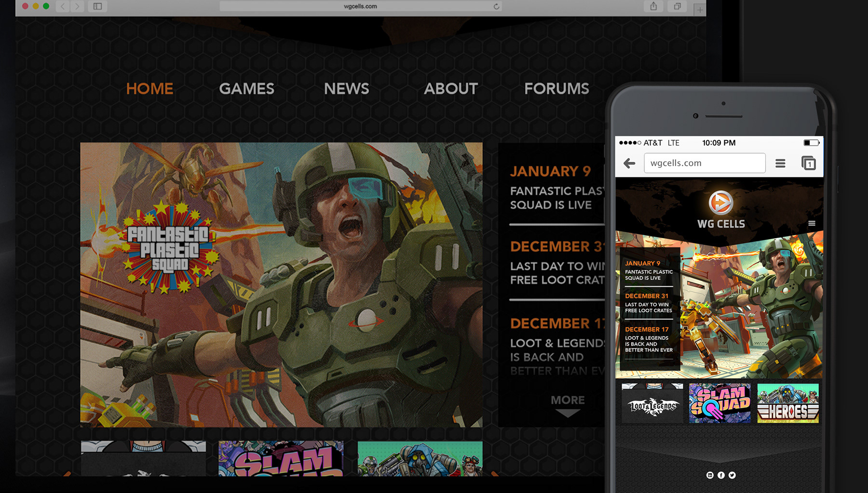
Task: Open DECEMBER 31 news on phone
Action: pyautogui.click(x=649, y=303)
